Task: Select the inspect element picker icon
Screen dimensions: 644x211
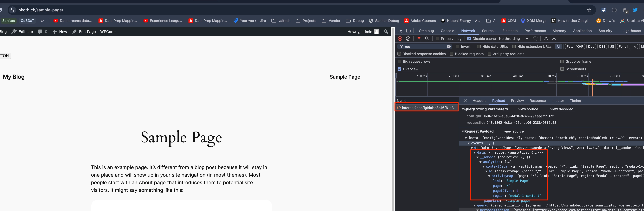Action: tap(400, 31)
